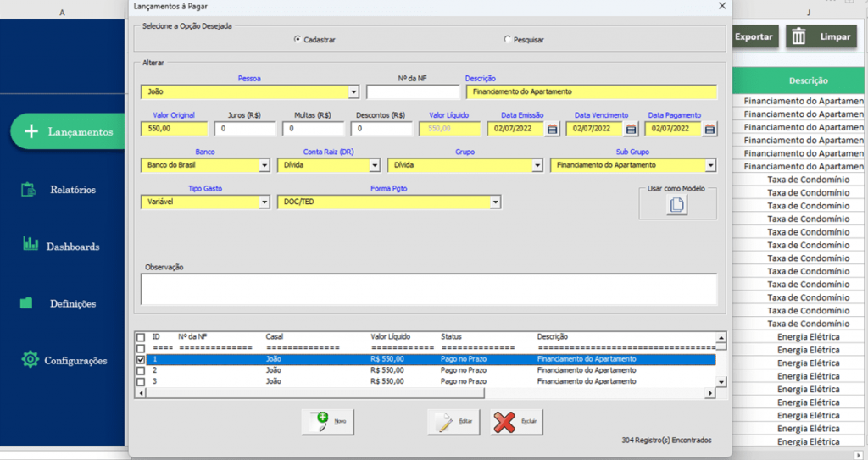Click the Descrição field in the form

(x=591, y=92)
